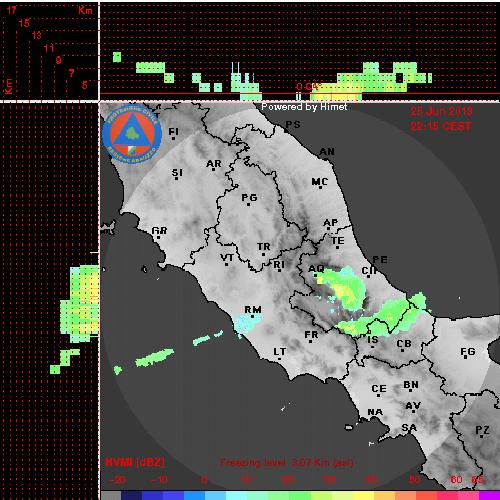The image size is (500, 500).
Task: Click the '7' km altitude label
Action: (71, 73)
